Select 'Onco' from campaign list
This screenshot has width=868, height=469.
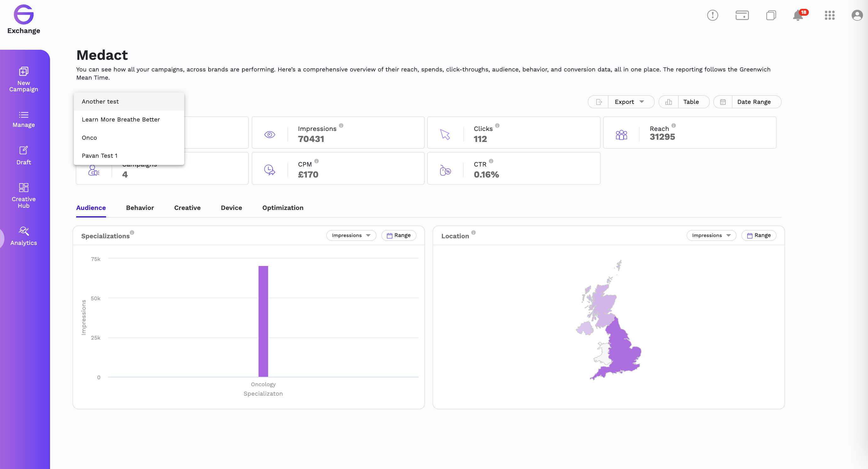(x=129, y=138)
